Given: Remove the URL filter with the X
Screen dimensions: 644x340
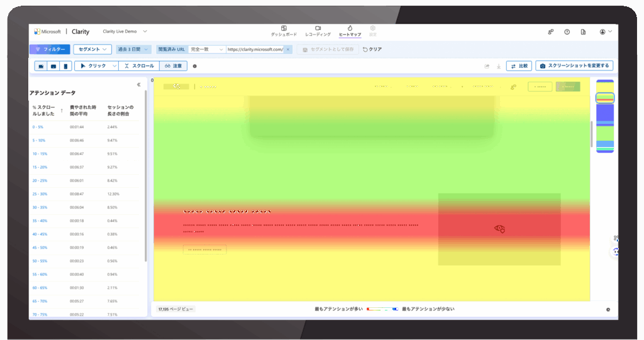Looking at the screenshot, I should pyautogui.click(x=288, y=49).
